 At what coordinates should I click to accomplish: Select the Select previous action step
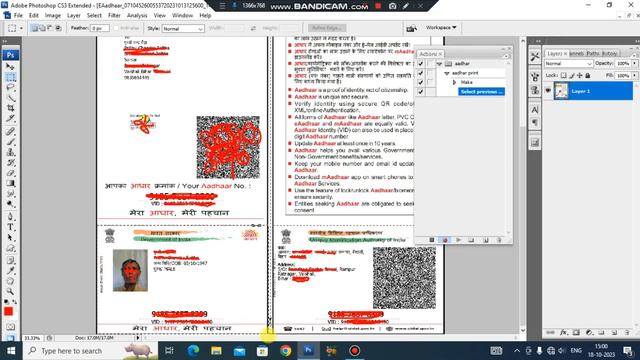pyautogui.click(x=481, y=92)
